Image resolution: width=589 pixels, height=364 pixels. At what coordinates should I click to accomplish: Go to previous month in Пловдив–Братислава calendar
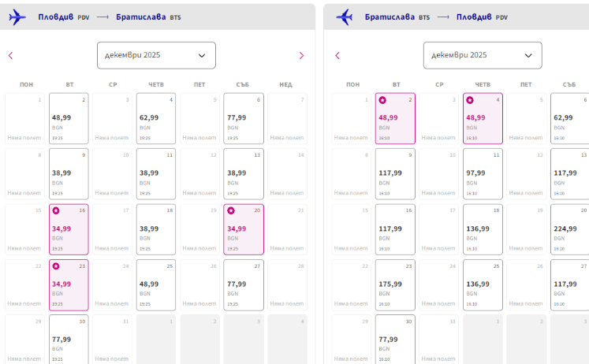click(10, 55)
